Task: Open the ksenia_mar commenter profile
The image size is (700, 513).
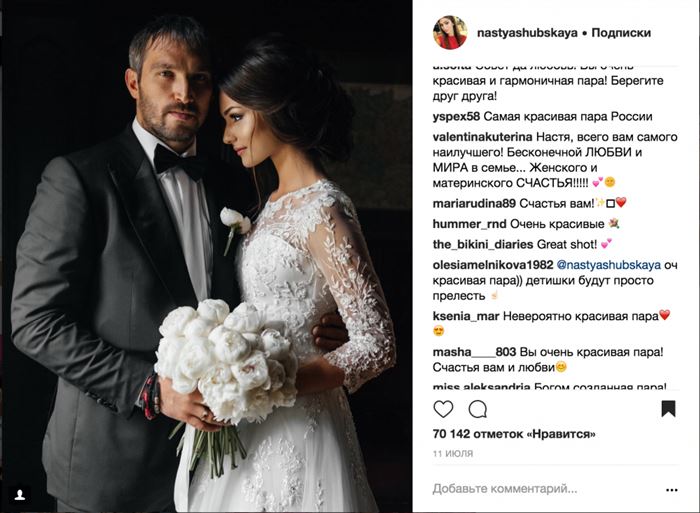Action: coord(466,317)
